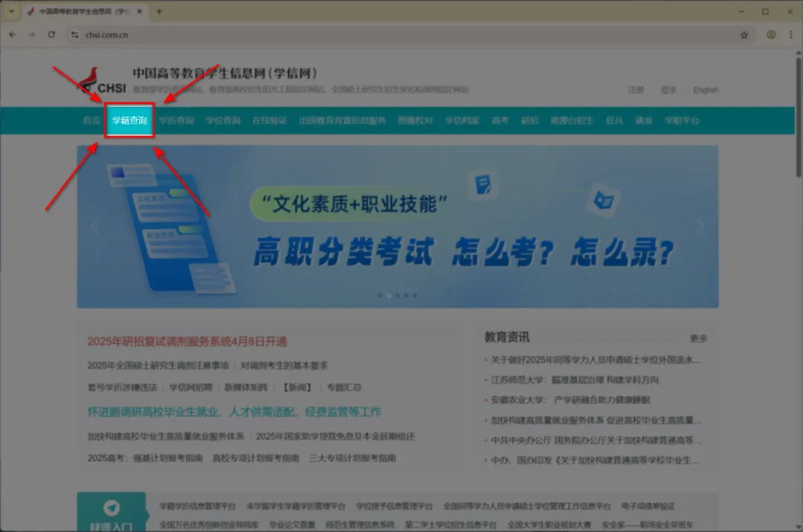The height and width of the screenshot is (532, 803).
Task: Open the 第二学士学位招生信息平台 quick link
Action: click(451, 525)
